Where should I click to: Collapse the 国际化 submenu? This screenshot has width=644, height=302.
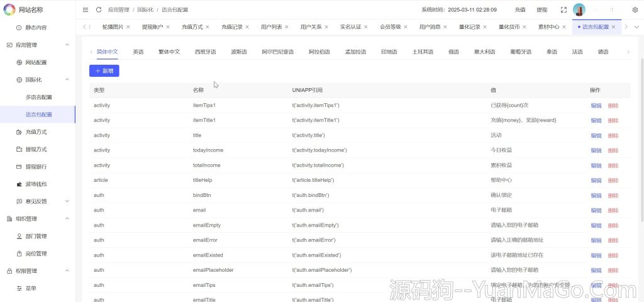(x=67, y=80)
